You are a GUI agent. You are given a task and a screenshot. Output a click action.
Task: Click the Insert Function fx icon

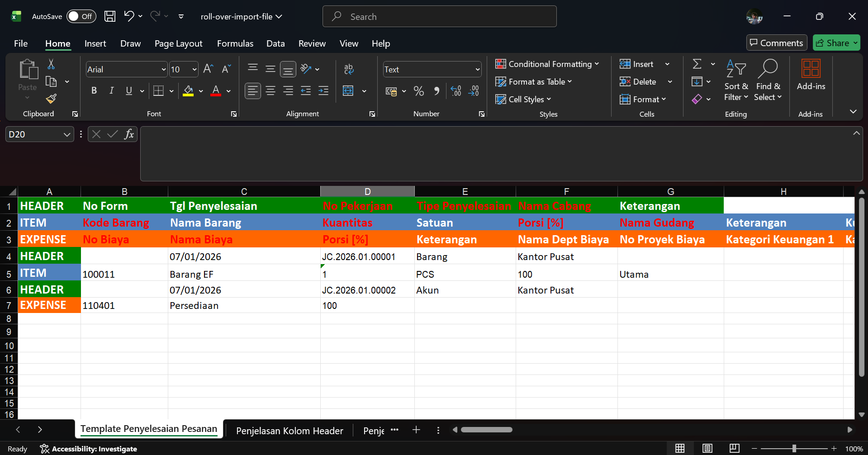(129, 134)
